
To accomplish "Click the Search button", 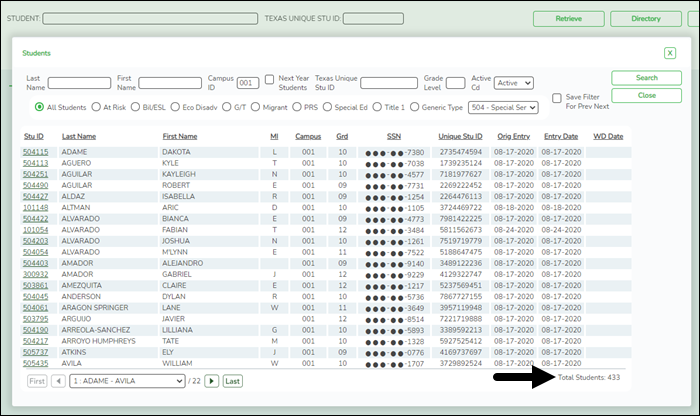I will [646, 77].
